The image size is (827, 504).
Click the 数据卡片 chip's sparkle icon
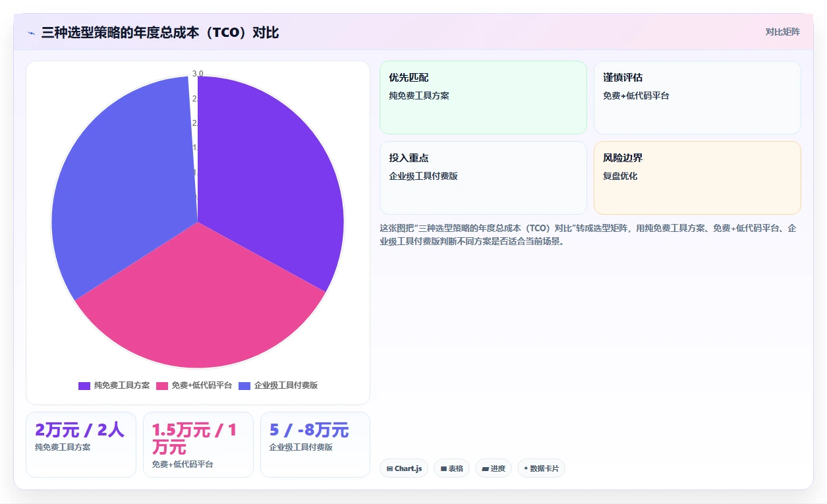coord(526,468)
